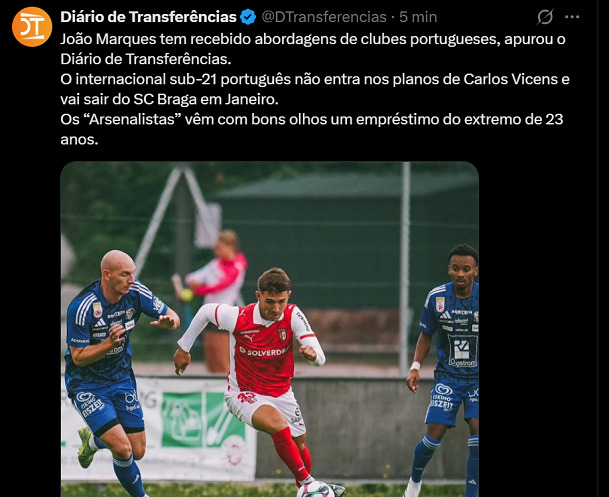Click the line mentioning Carlos Vicens
The image size is (609, 497).
pyautogui.click(x=315, y=79)
